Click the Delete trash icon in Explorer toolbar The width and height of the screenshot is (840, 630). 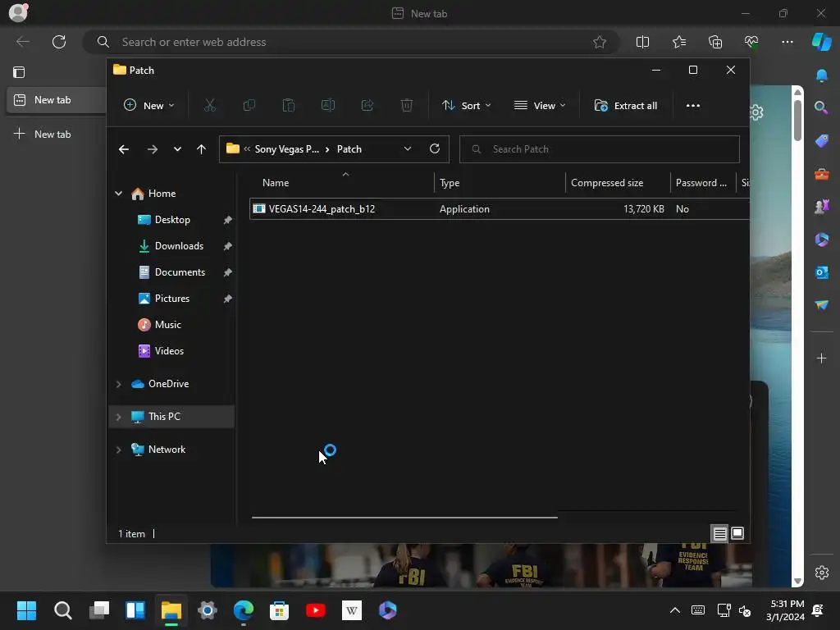click(407, 106)
